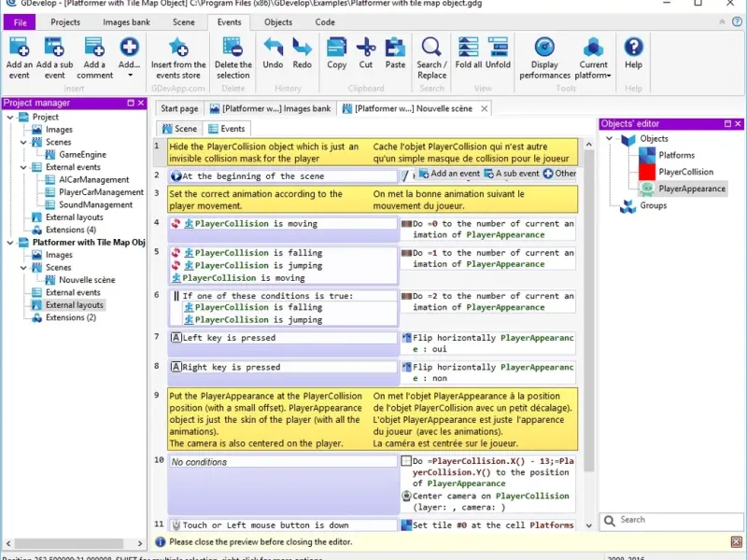
Task: Click Project manager horizontal scrollbar
Action: pyautogui.click(x=69, y=543)
